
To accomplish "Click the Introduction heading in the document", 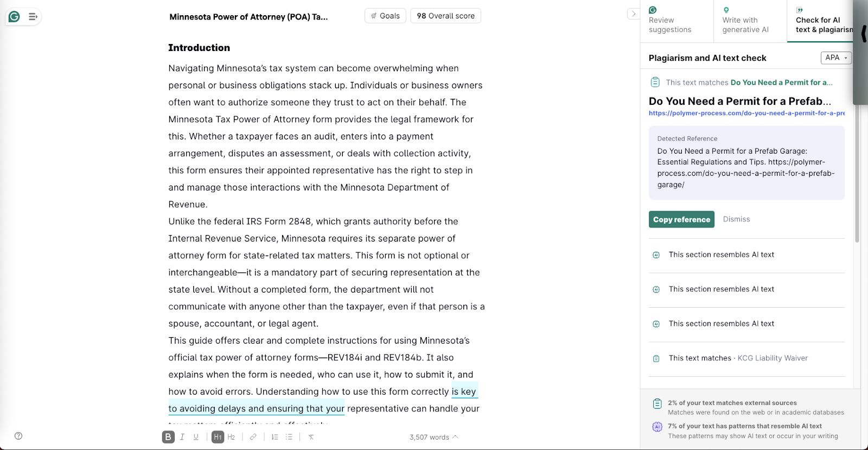I will coord(199,48).
